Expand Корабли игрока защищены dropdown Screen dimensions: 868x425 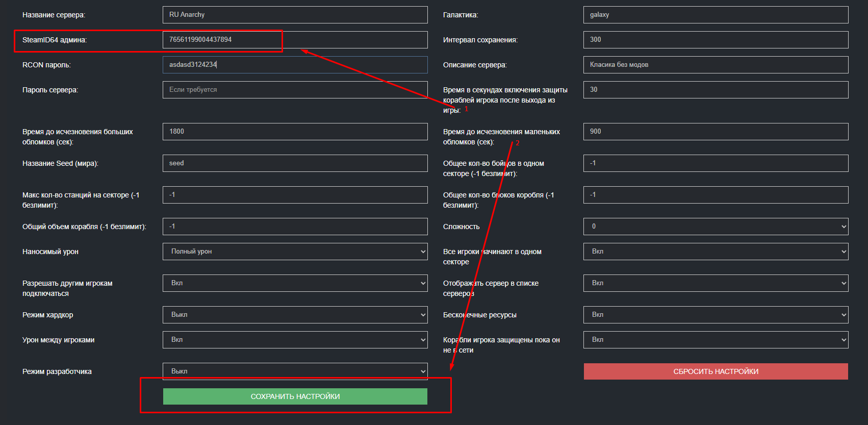pos(716,340)
